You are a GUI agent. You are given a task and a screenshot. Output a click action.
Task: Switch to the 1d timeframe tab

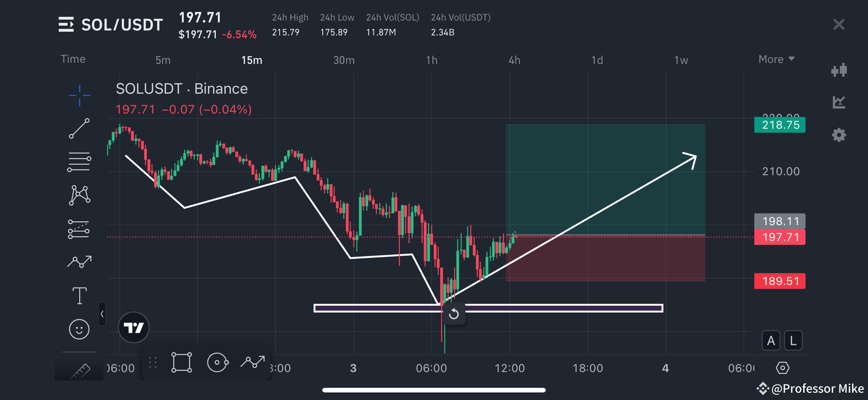coord(597,60)
